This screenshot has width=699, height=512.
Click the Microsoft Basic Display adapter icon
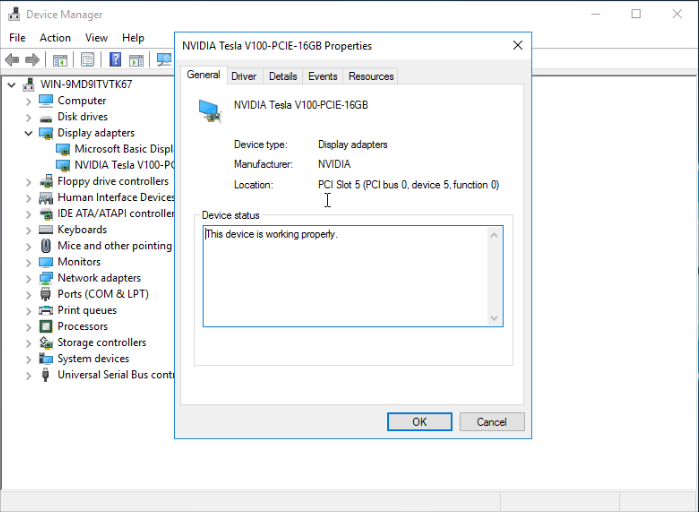[x=64, y=149]
